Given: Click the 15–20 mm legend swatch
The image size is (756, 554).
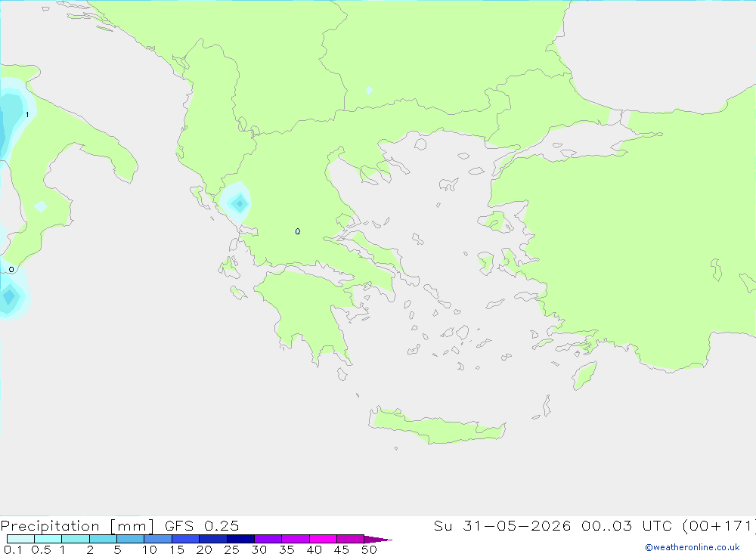Looking at the screenshot, I should [186, 539].
